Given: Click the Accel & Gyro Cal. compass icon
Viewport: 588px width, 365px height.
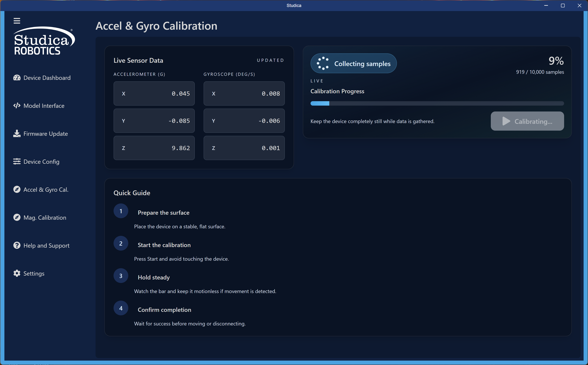Looking at the screenshot, I should tap(17, 189).
